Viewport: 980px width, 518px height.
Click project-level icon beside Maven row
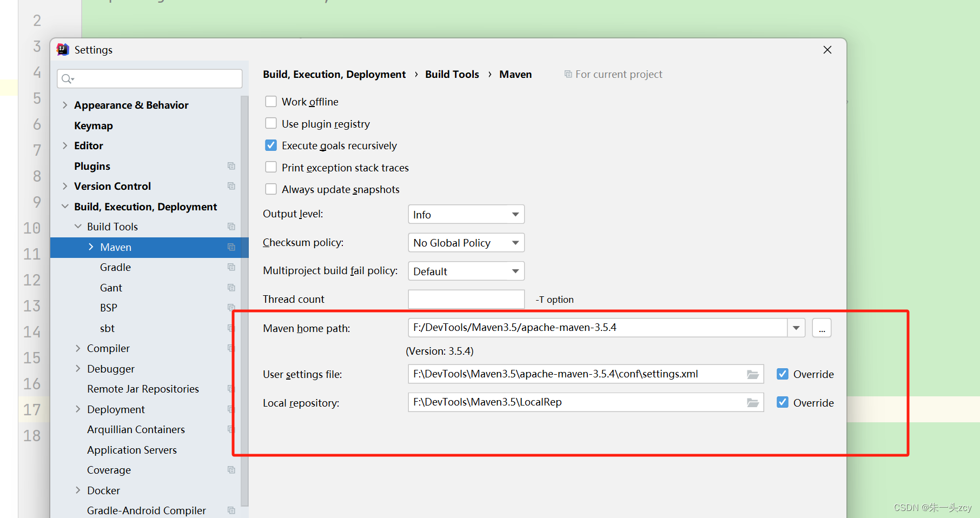pos(231,247)
